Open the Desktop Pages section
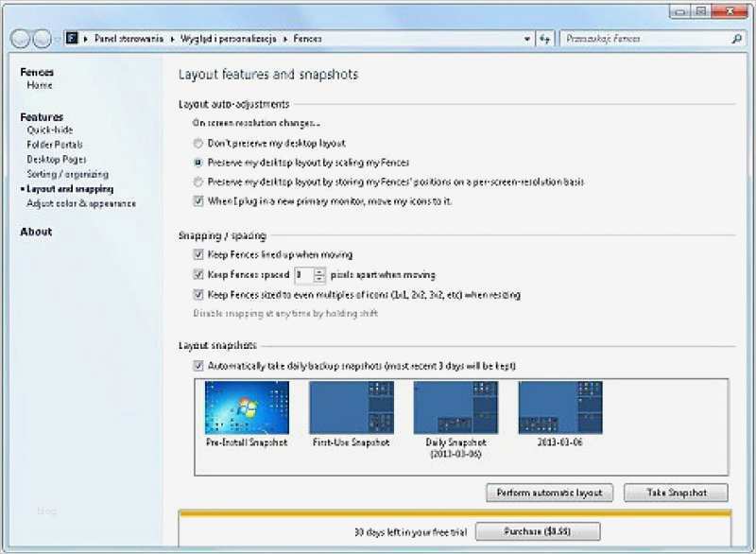 [57, 160]
